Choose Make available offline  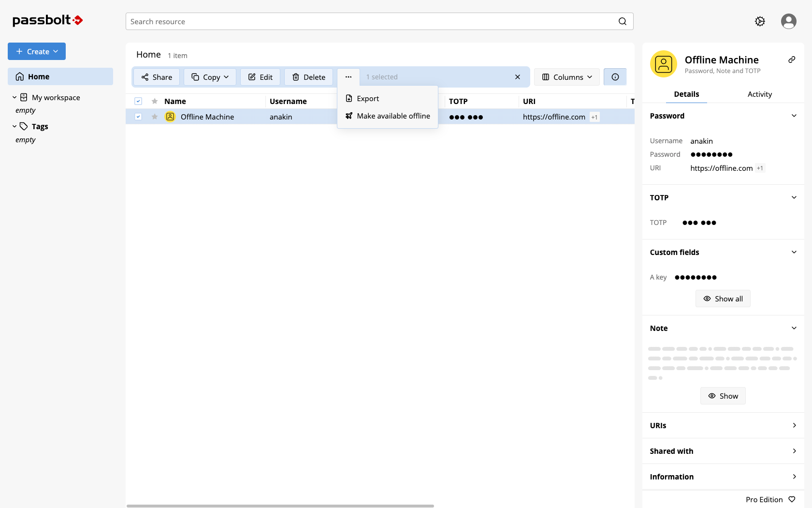click(x=388, y=116)
